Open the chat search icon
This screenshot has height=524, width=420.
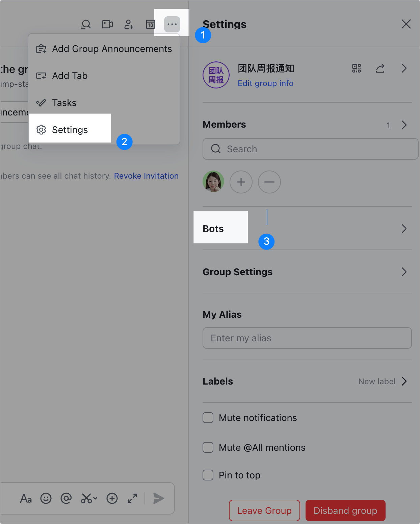click(x=86, y=24)
